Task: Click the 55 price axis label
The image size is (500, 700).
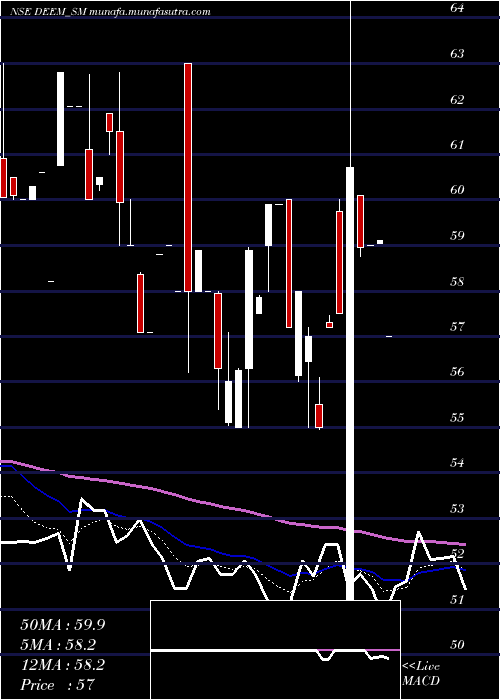Action: (x=456, y=417)
